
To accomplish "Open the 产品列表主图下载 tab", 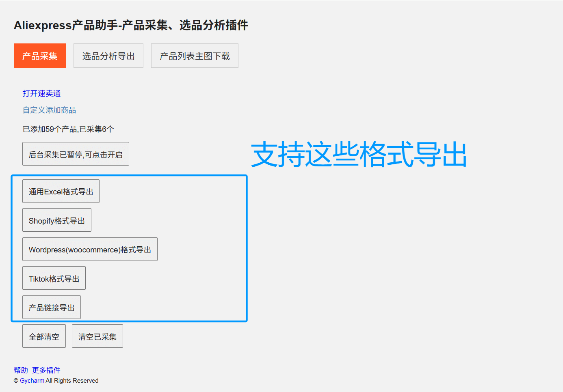I will point(195,56).
